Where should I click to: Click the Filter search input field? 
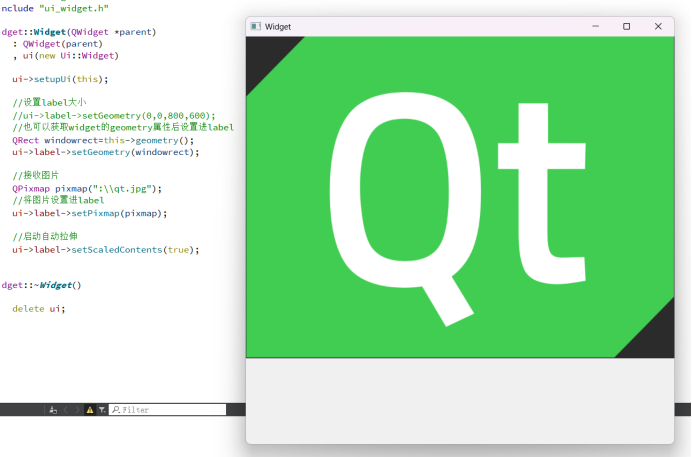(168, 410)
